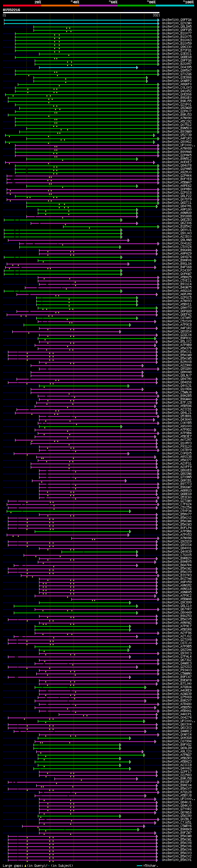Screen dimensions: 197x868
Task: Select label UniRef100_B1B542
Action: coord(177,226)
